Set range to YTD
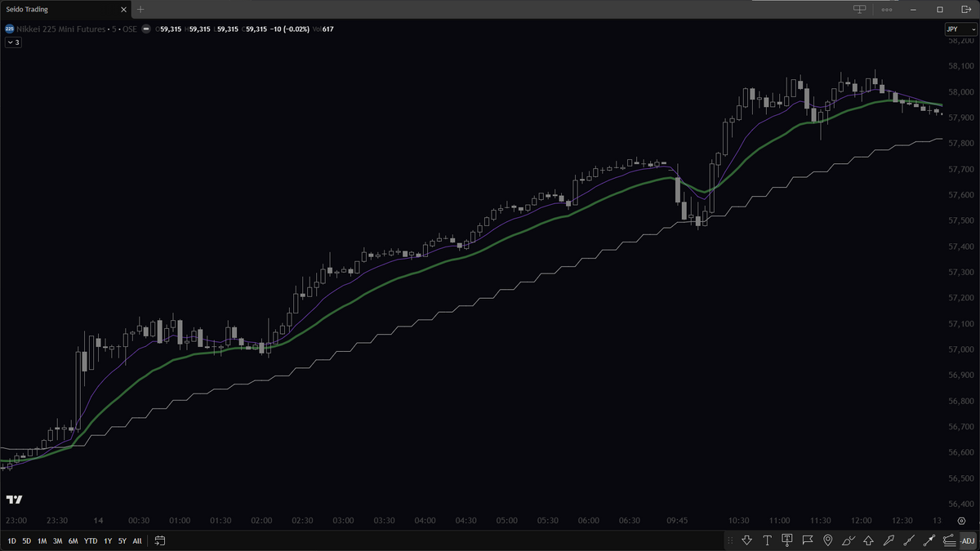The height and width of the screenshot is (551, 980). (x=90, y=540)
